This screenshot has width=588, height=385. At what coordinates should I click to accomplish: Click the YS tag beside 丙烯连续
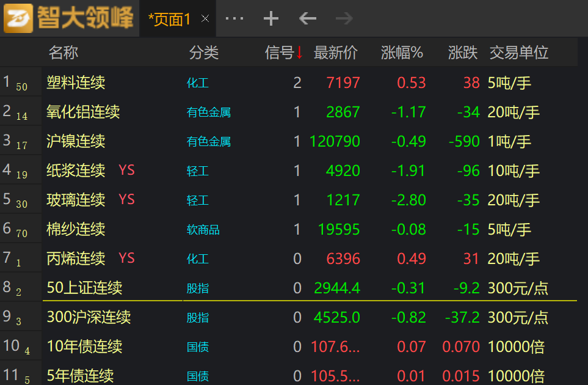pyautogui.click(x=126, y=258)
